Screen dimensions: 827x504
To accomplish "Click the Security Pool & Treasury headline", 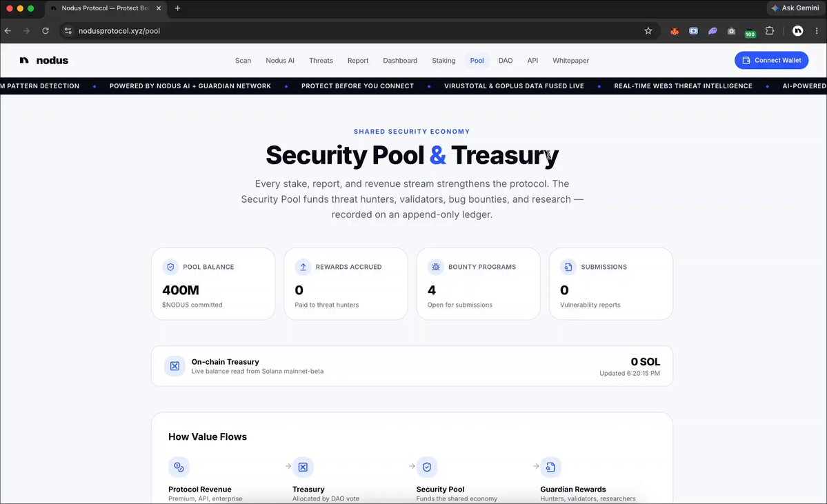I will (412, 156).
